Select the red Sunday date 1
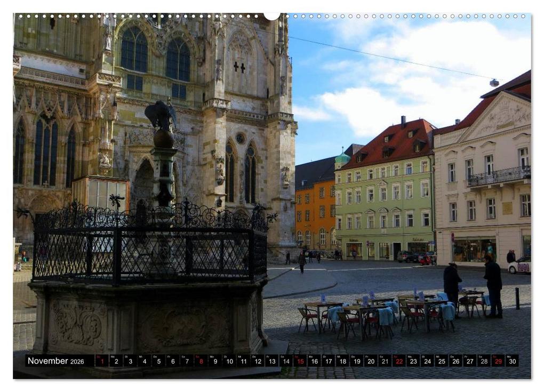Viewport: 544px width, 392px height. 102,361
